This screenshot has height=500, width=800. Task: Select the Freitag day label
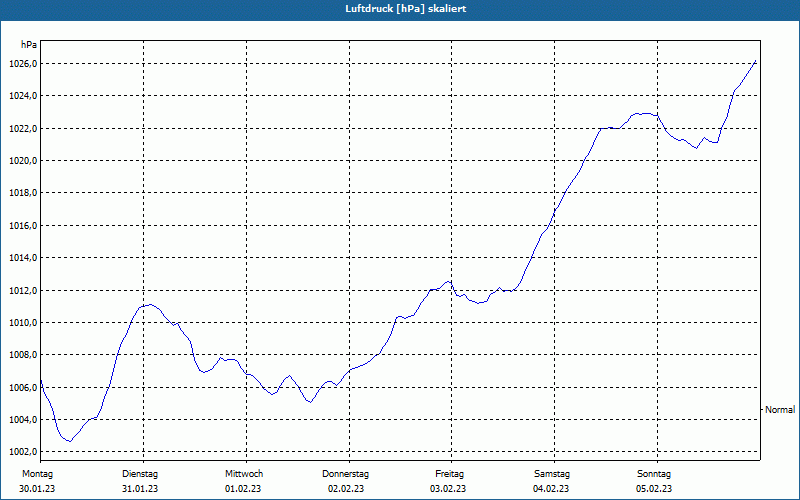(449, 474)
